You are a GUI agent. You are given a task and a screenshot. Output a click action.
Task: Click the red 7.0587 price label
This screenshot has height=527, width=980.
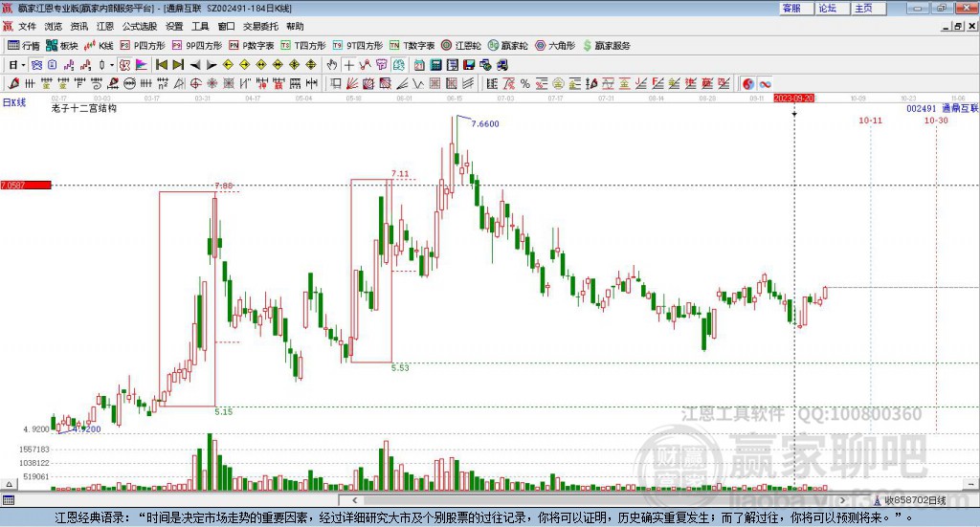pyautogui.click(x=26, y=185)
